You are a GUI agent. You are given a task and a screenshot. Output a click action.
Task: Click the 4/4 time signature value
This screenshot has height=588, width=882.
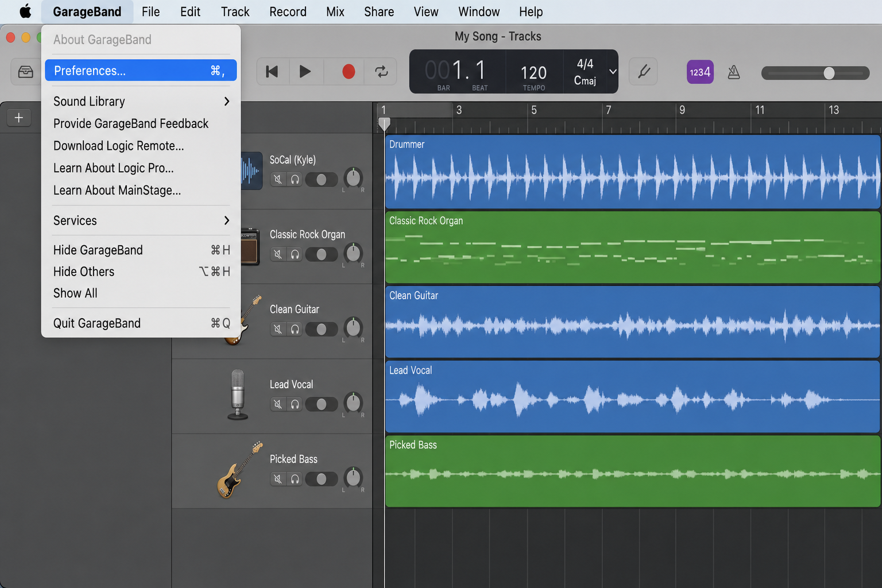(x=585, y=64)
